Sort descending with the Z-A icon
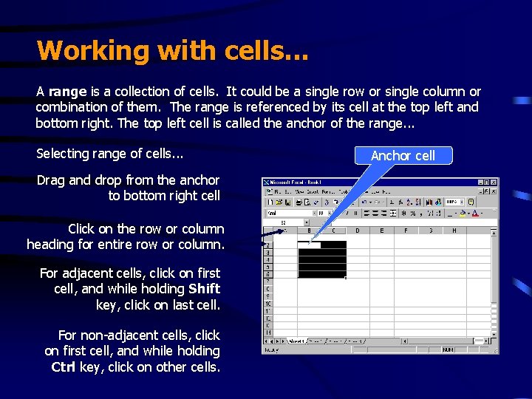 point(418,202)
